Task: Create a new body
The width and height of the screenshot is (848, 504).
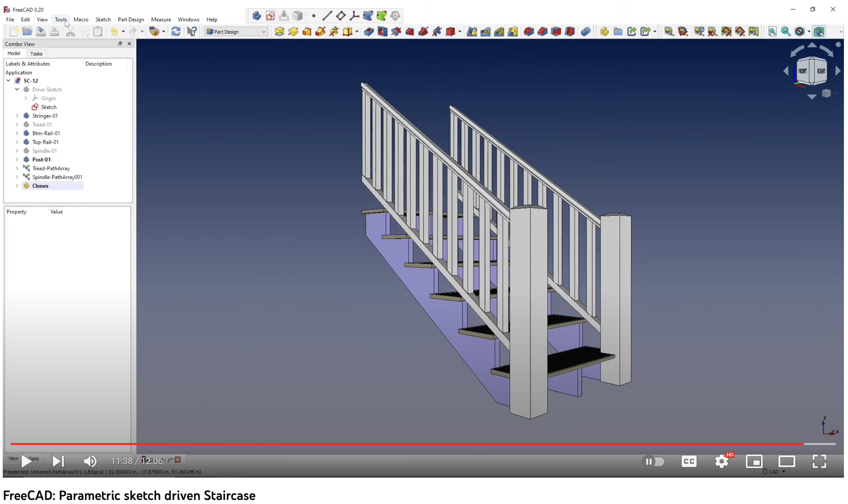Action: pos(257,16)
